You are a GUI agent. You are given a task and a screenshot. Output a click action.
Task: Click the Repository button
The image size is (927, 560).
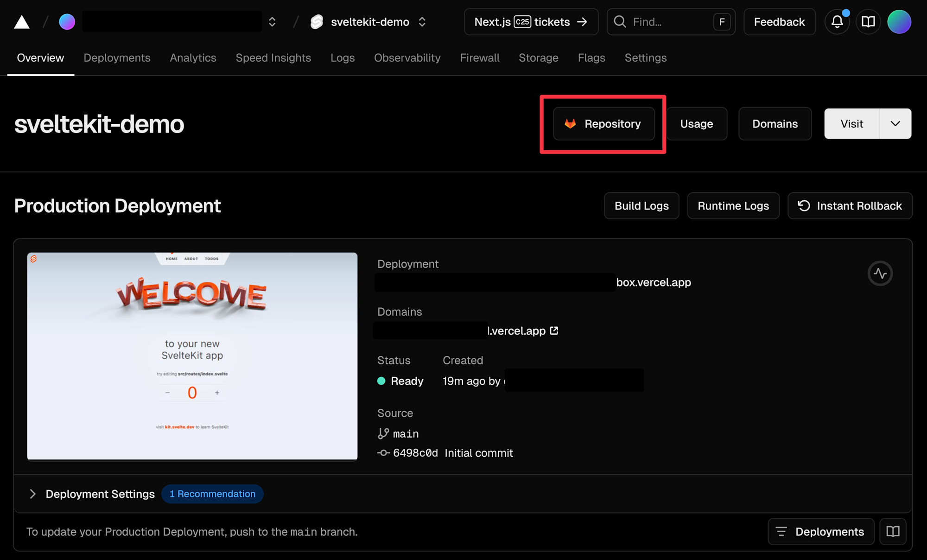pos(603,124)
